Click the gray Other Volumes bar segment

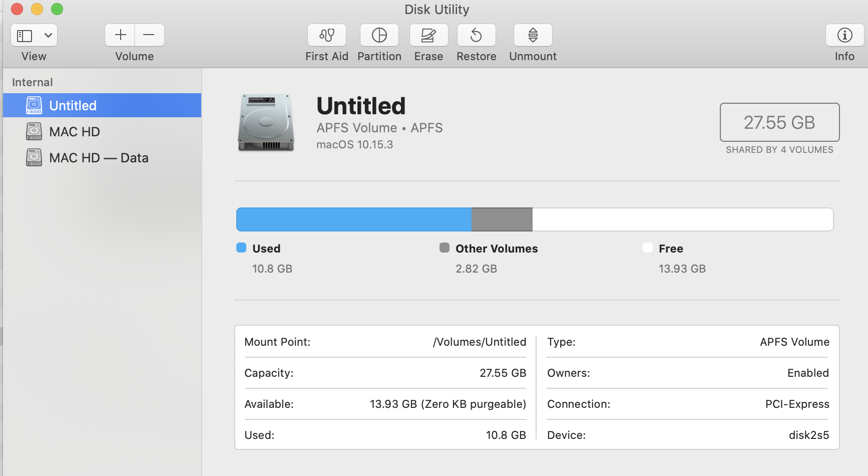tap(502, 219)
